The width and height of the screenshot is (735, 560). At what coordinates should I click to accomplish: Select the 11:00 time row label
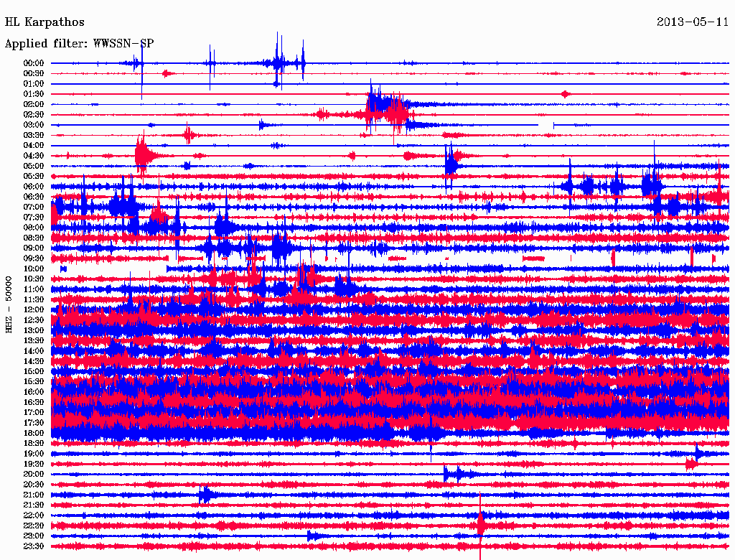(34, 289)
